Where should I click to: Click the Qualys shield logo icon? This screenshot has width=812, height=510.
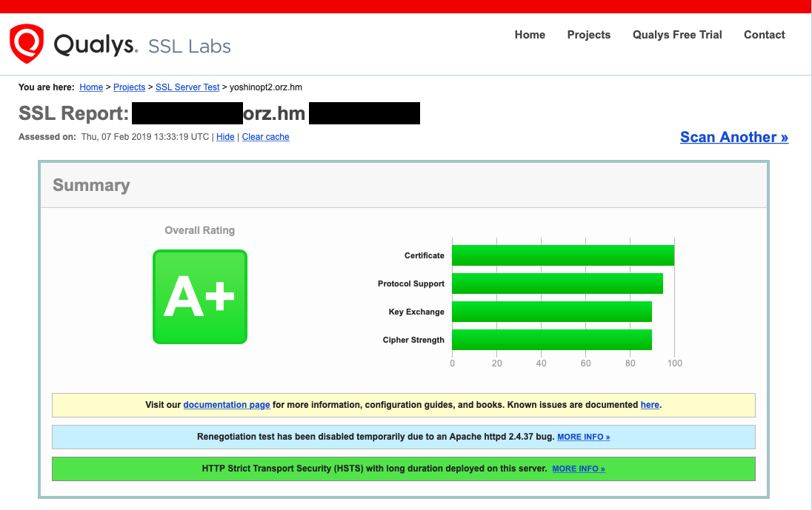27,44
